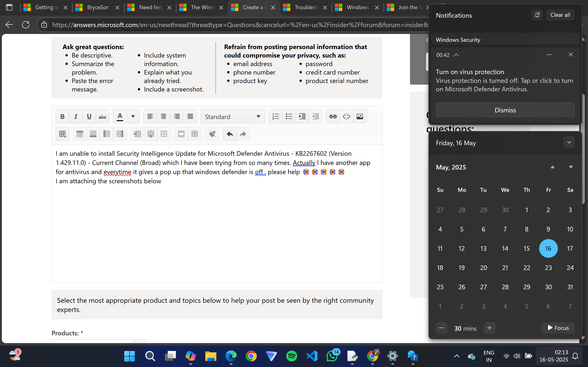The image size is (588, 367).
Task: Toggle italic formatting
Action: (x=76, y=117)
